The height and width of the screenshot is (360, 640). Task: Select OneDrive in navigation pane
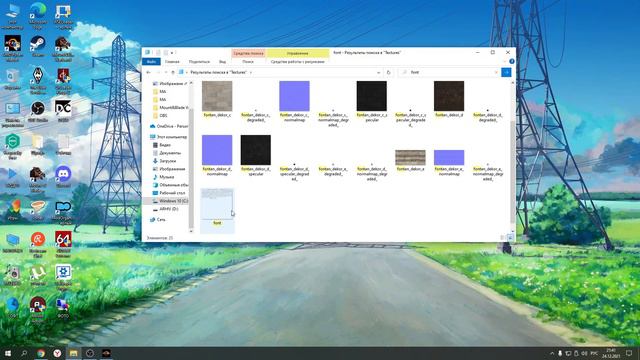tap(169, 126)
